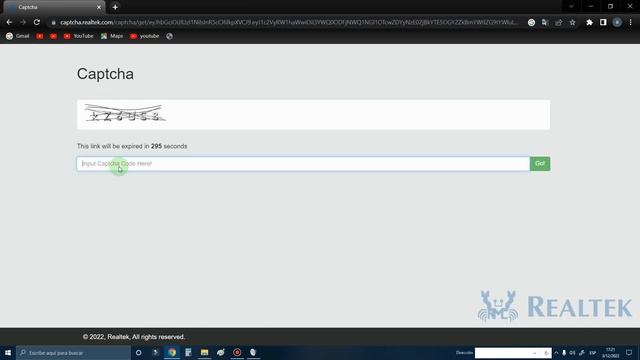Click the lock site-info icon

coord(53,22)
